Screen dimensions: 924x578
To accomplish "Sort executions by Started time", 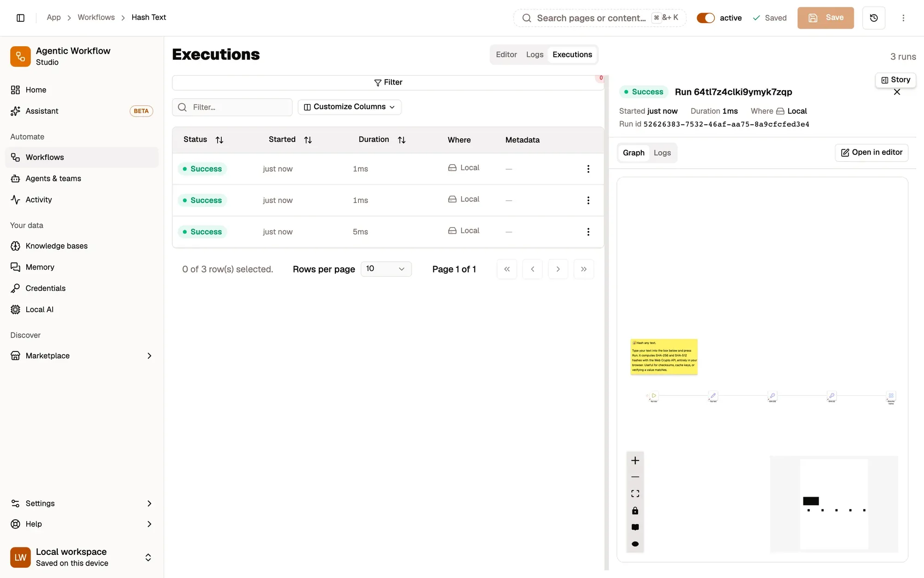I will 290,140.
